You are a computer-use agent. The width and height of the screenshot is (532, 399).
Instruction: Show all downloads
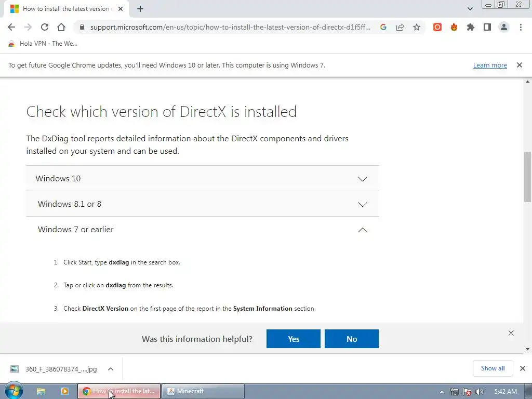tap(493, 368)
